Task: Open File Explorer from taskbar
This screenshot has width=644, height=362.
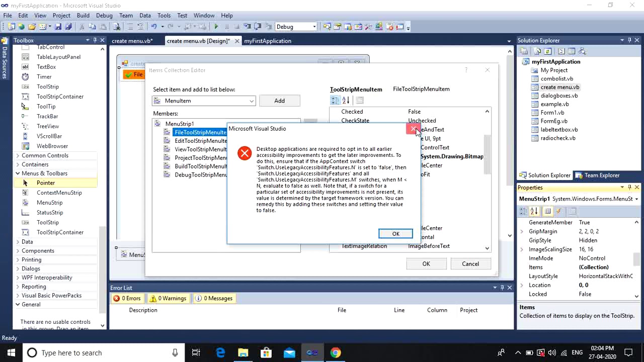Action: [x=243, y=352]
